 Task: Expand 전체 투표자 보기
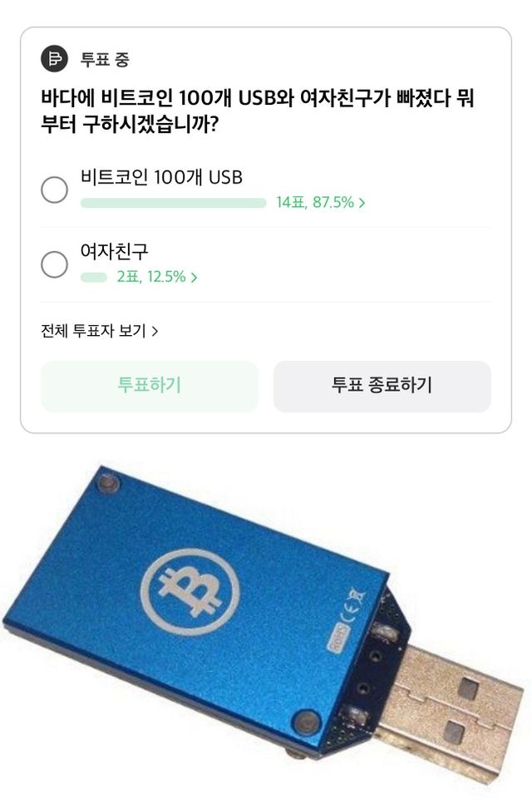[100, 331]
